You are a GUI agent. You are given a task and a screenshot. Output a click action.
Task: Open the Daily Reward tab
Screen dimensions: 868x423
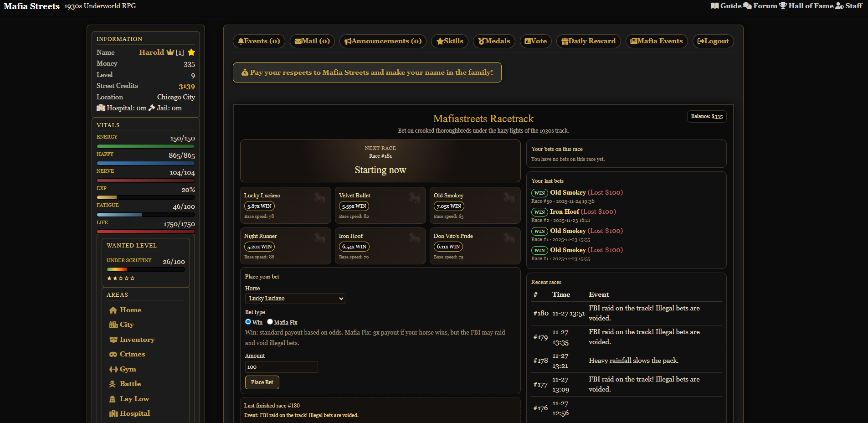(588, 41)
